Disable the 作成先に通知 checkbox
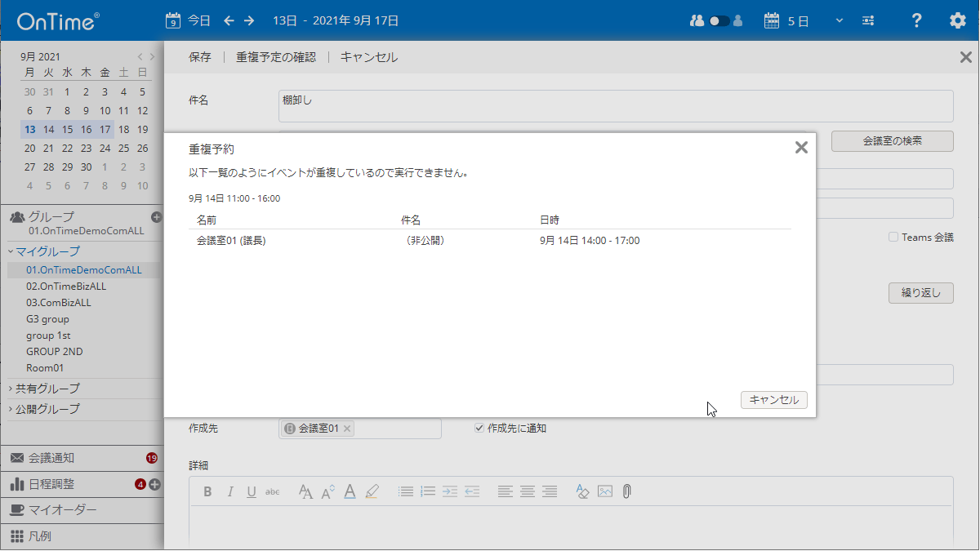The width and height of the screenshot is (980, 551). 479,428
